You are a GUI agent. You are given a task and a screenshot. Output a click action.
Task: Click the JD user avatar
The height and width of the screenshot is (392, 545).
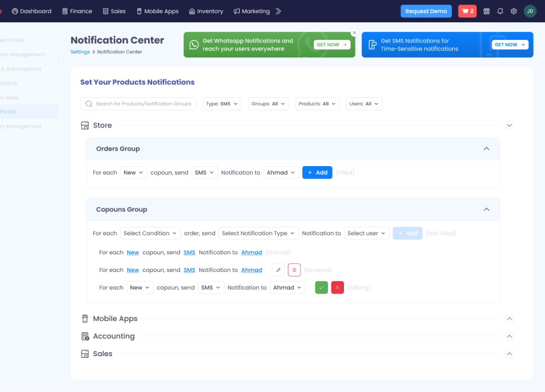pyautogui.click(x=530, y=11)
